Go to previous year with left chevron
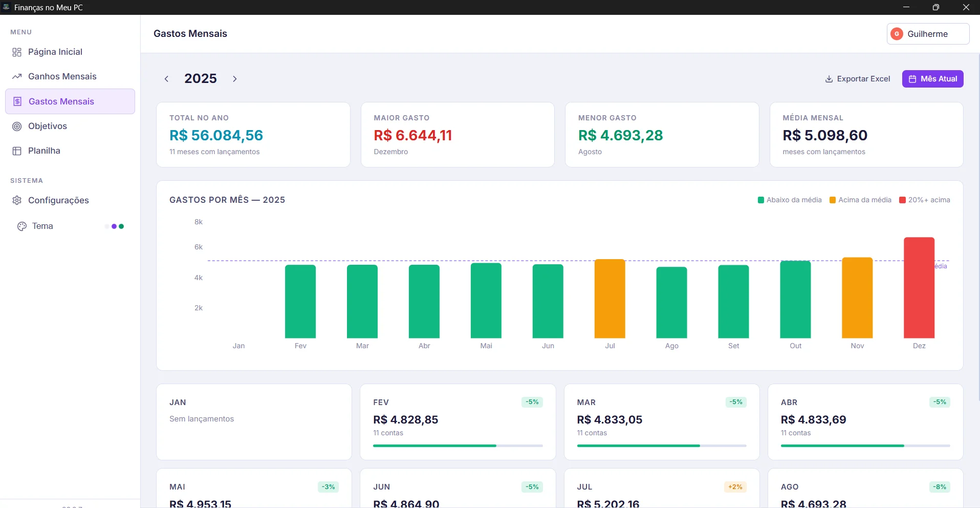The image size is (980, 508). pos(166,79)
